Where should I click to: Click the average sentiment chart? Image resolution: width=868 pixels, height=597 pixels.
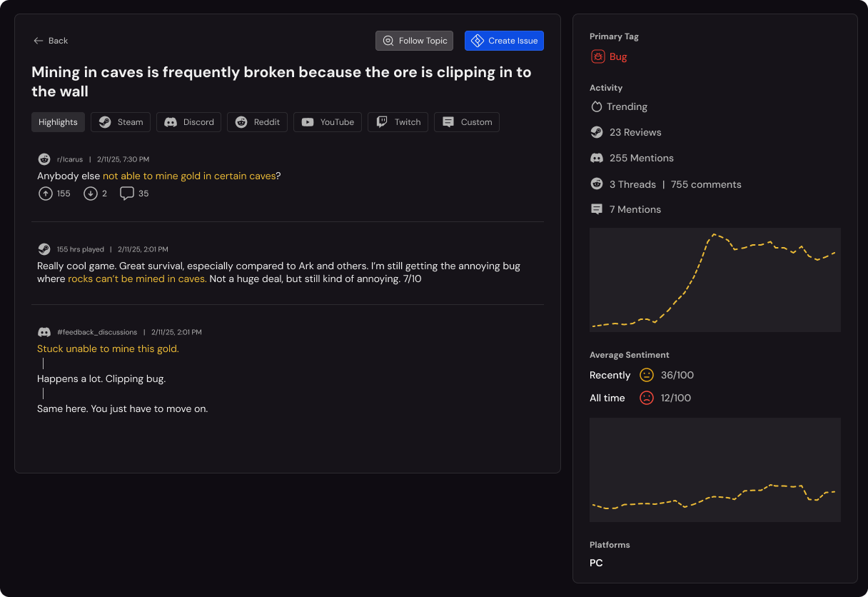pyautogui.click(x=715, y=470)
